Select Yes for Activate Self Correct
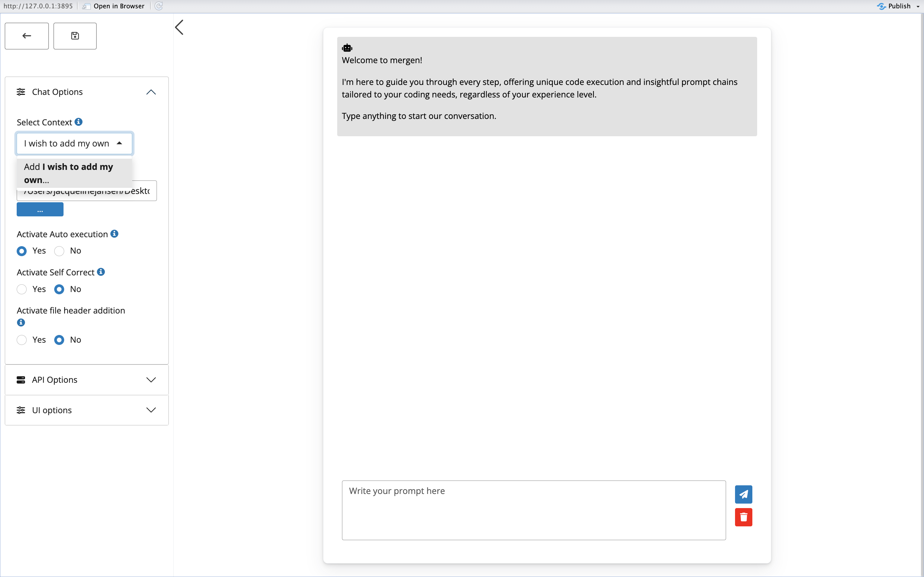 (x=22, y=289)
